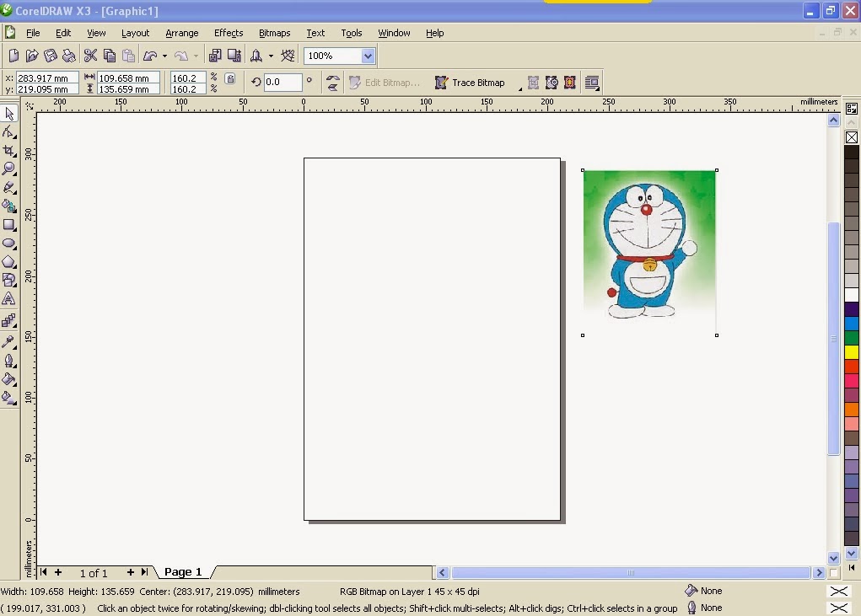Select the Interactive Fill tool
861x616 pixels.
9,398
